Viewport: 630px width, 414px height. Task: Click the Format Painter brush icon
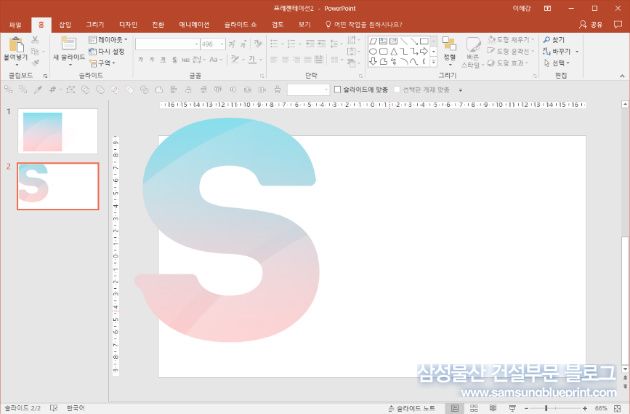point(35,63)
